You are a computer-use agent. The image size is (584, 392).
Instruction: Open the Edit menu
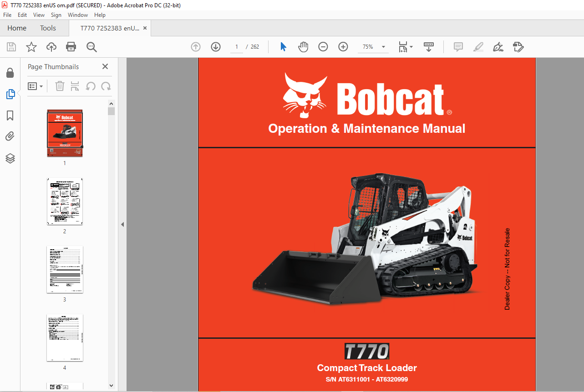[22, 15]
